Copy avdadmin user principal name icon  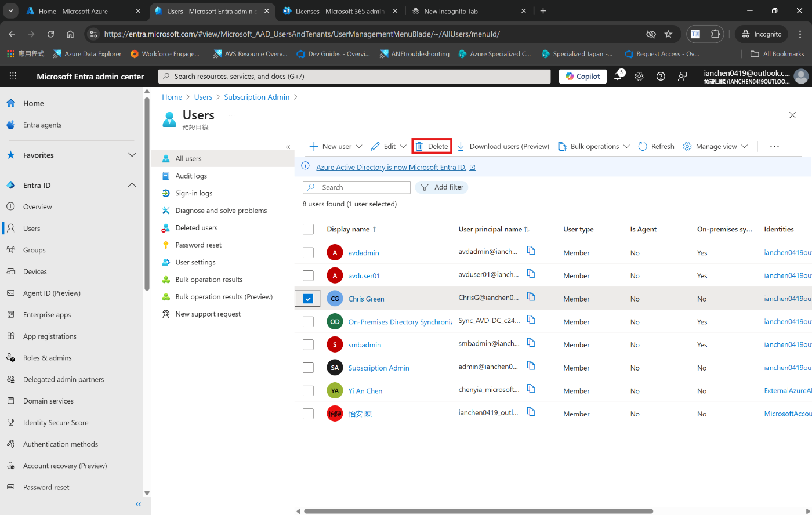pos(531,251)
